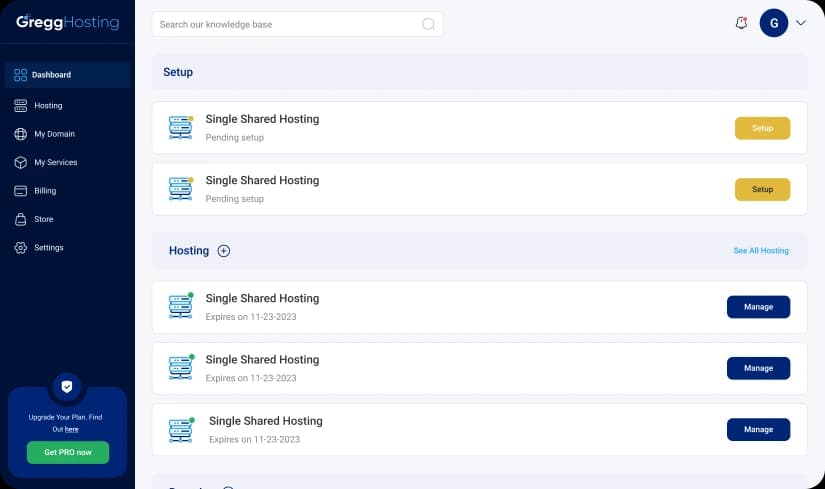The width and height of the screenshot is (825, 489).
Task: Click the search magnifier icon
Action: click(428, 24)
